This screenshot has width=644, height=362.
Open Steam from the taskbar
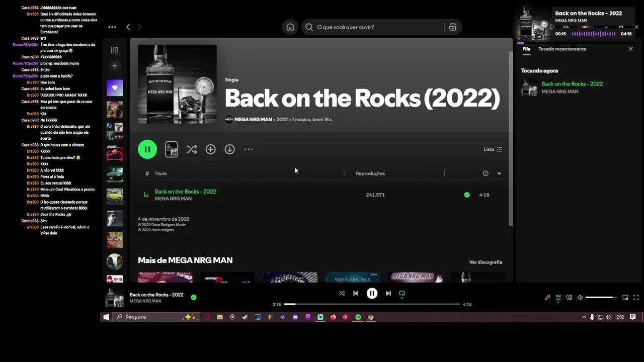(245, 317)
